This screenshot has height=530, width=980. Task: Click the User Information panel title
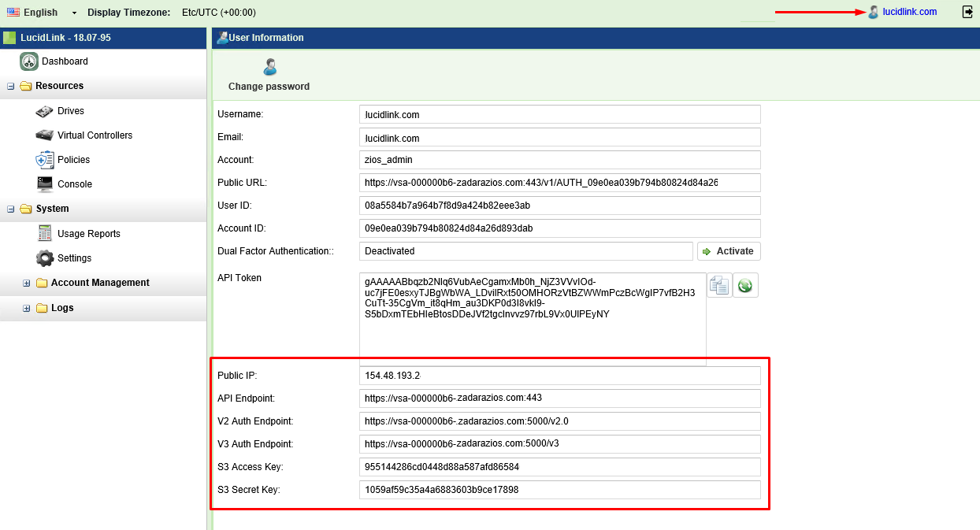point(266,37)
